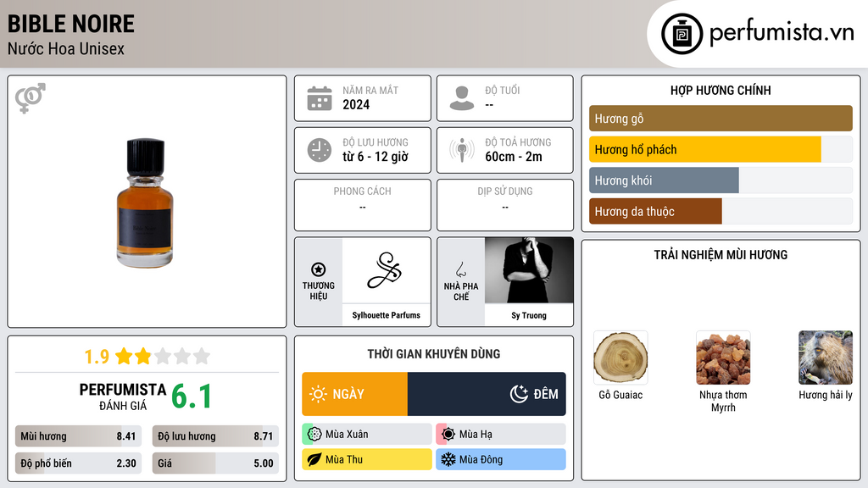Click the star badge icon above Thương hiệu
The width and height of the screenshot is (868, 488).
click(x=319, y=269)
